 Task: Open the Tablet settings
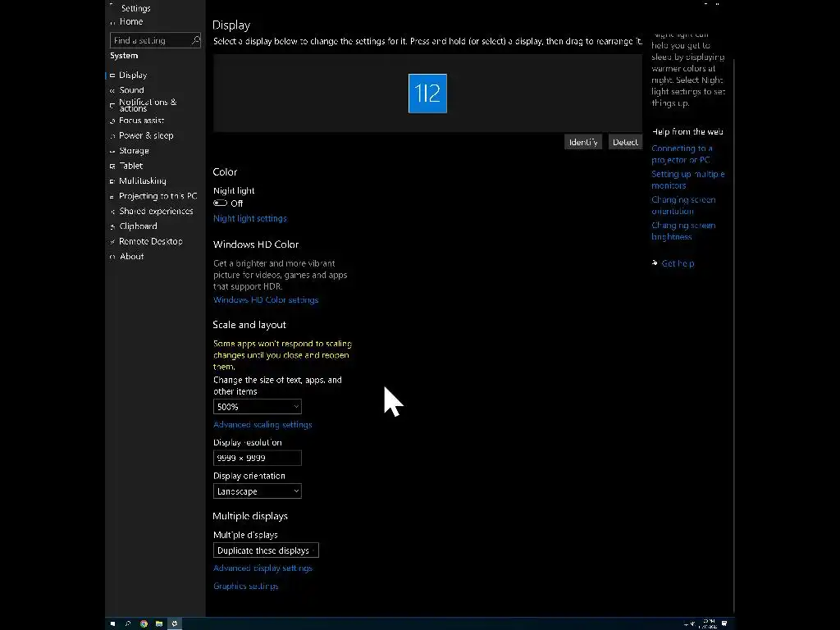(130, 166)
